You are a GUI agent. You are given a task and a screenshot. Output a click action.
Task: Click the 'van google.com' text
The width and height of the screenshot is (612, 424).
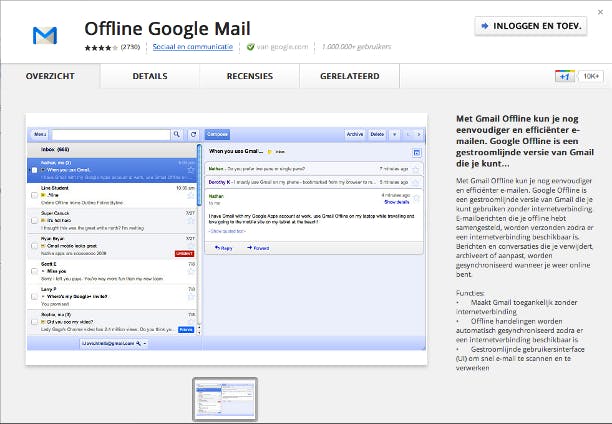[282, 47]
